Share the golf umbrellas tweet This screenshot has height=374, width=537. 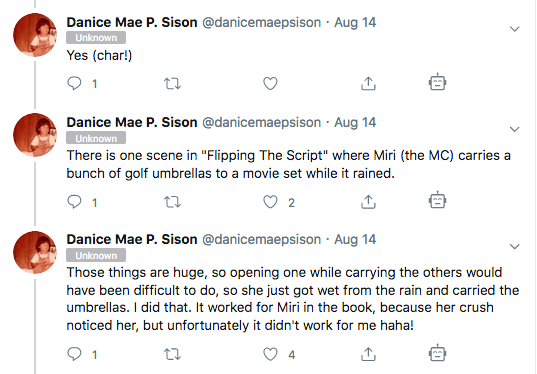(368, 202)
